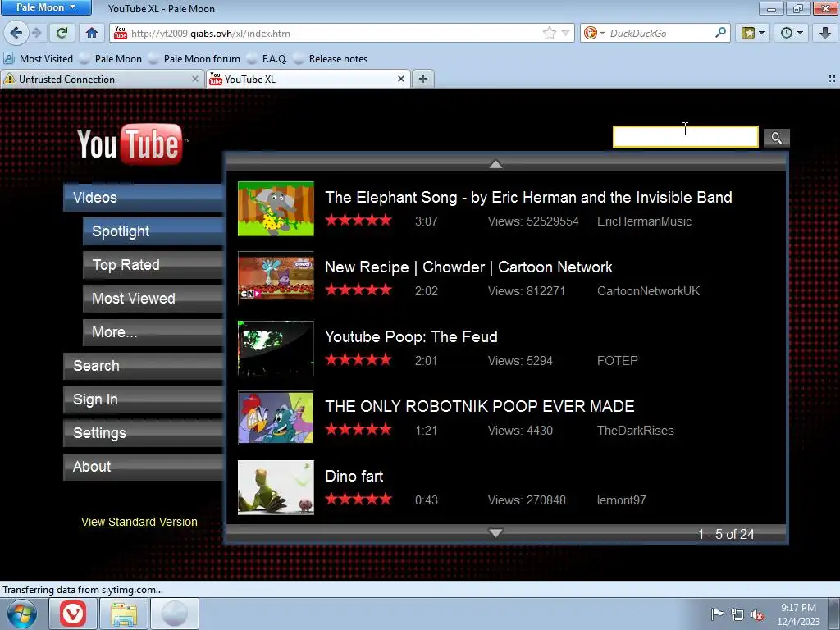
Task: Open the Pale Moon application menu
Action: click(x=46, y=7)
